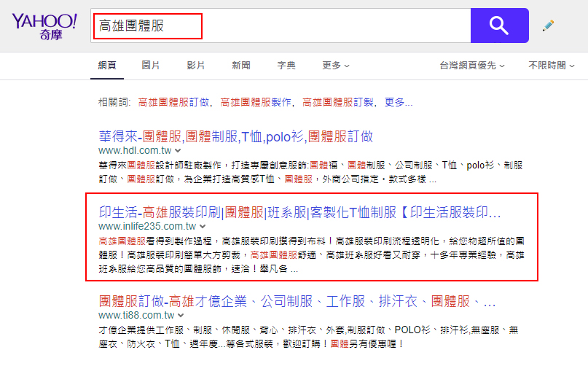
Task: Open the 台灣網頁優先 region dropdown
Action: click(471, 66)
